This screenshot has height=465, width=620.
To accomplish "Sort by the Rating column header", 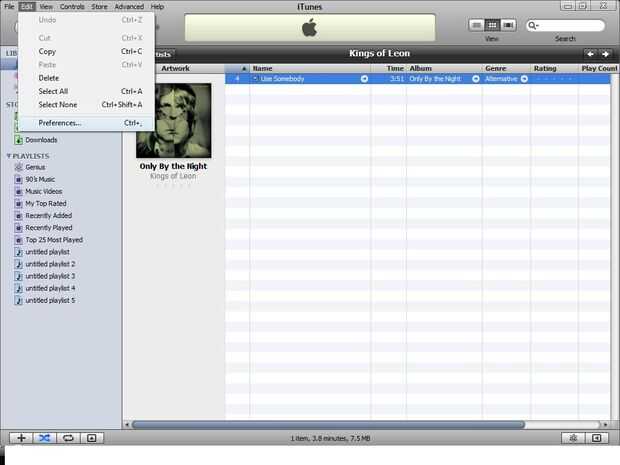I will click(x=554, y=68).
